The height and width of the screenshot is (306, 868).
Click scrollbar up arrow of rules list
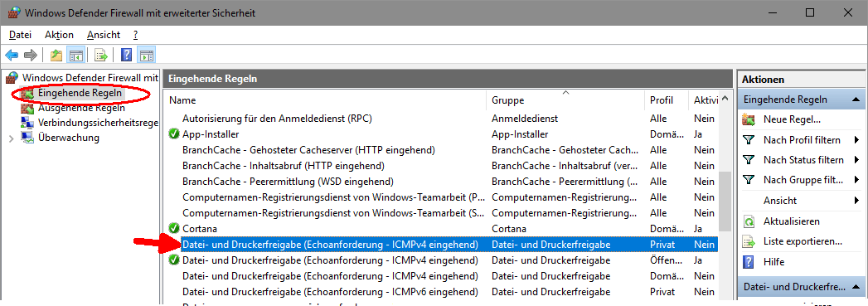click(x=725, y=100)
